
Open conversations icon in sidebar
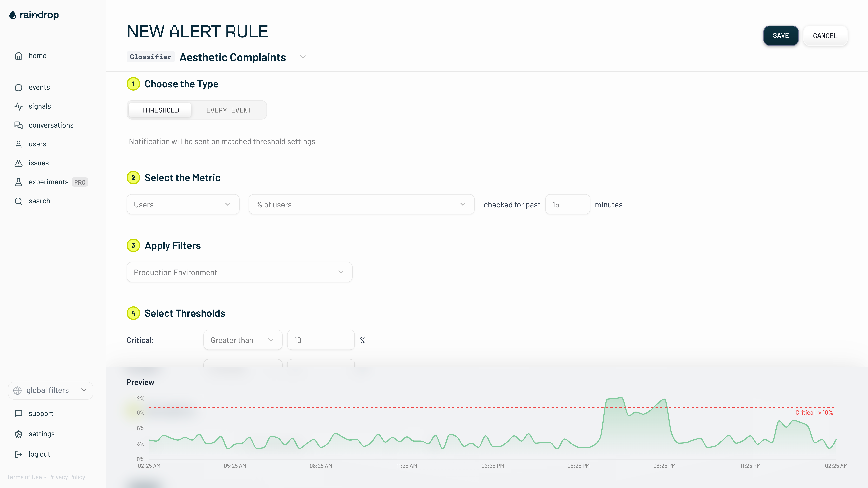(19, 125)
